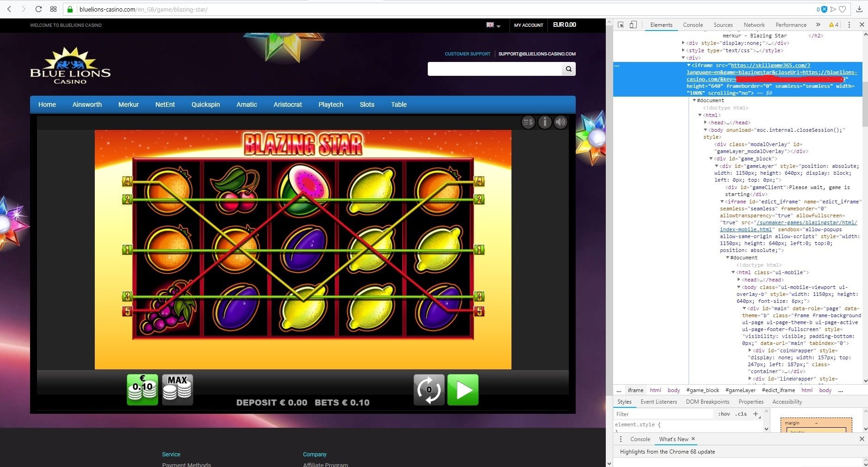
Task: Click the support email address link
Action: coord(537,54)
